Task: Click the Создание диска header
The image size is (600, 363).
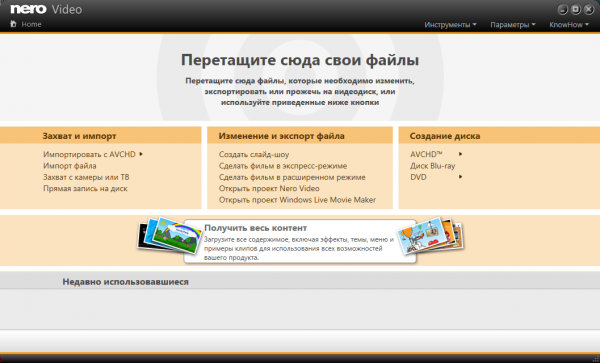Action: pos(445,136)
